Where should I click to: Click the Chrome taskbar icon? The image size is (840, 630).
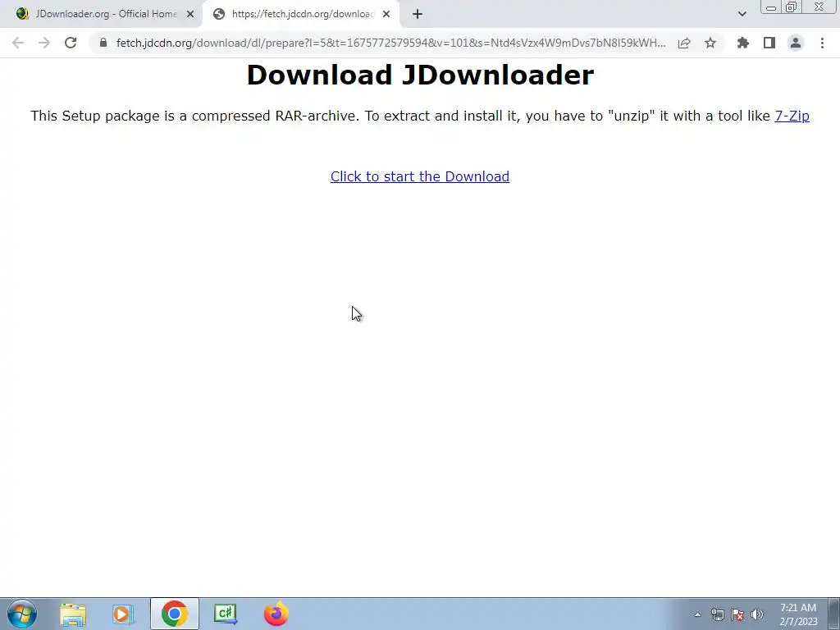click(x=174, y=614)
